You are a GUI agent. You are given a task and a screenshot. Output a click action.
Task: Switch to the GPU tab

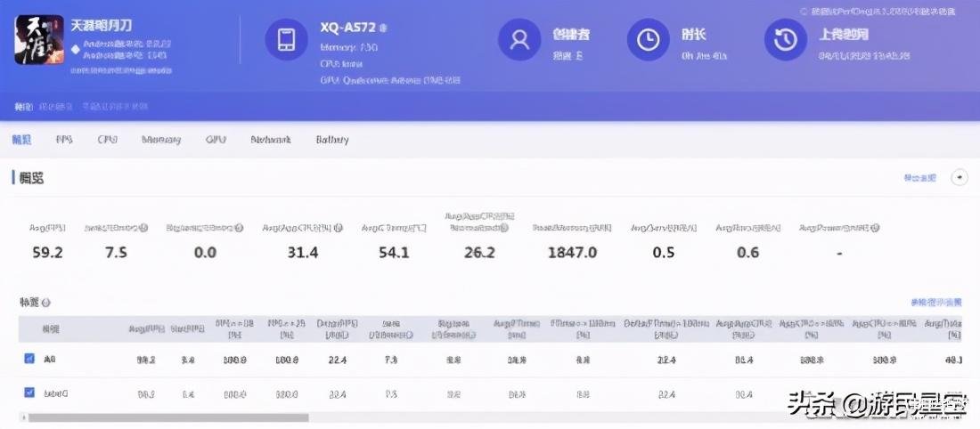point(216,139)
